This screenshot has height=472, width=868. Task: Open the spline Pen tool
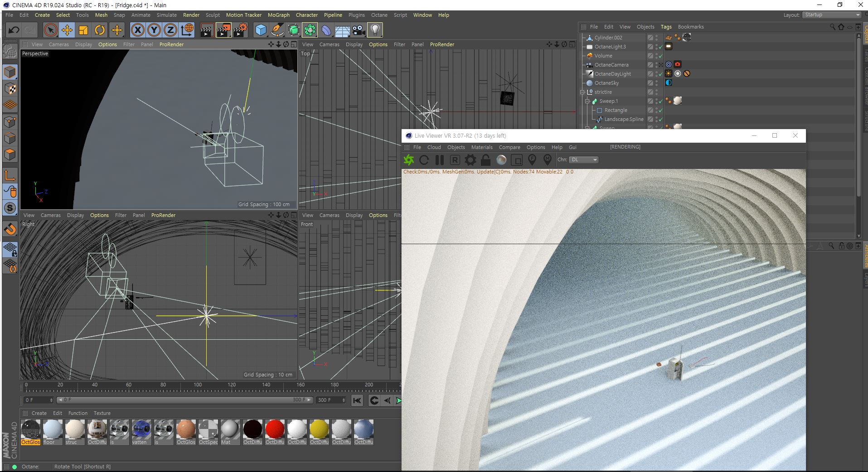coord(277,30)
